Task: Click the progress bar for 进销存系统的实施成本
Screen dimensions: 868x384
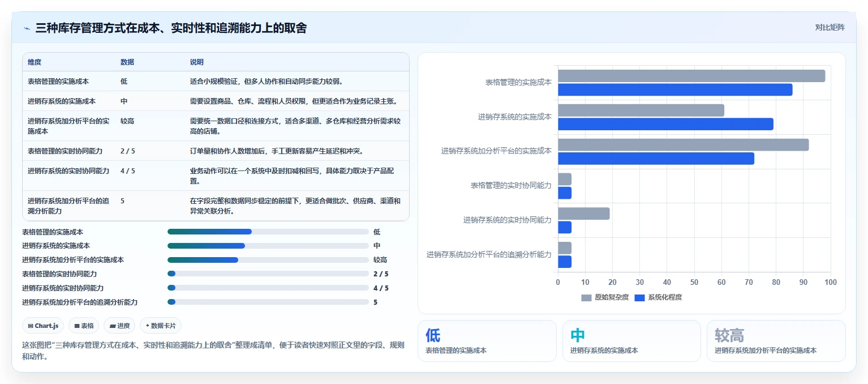Action: pyautogui.click(x=268, y=246)
